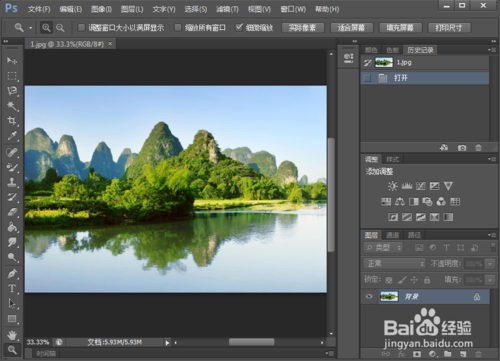Select the Horizontal Type tool
Screen dimensions: 500x361
pos(12,288)
